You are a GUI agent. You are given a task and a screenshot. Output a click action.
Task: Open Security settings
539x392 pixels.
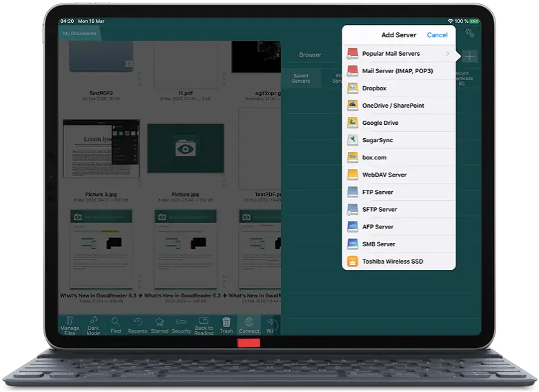click(181, 325)
